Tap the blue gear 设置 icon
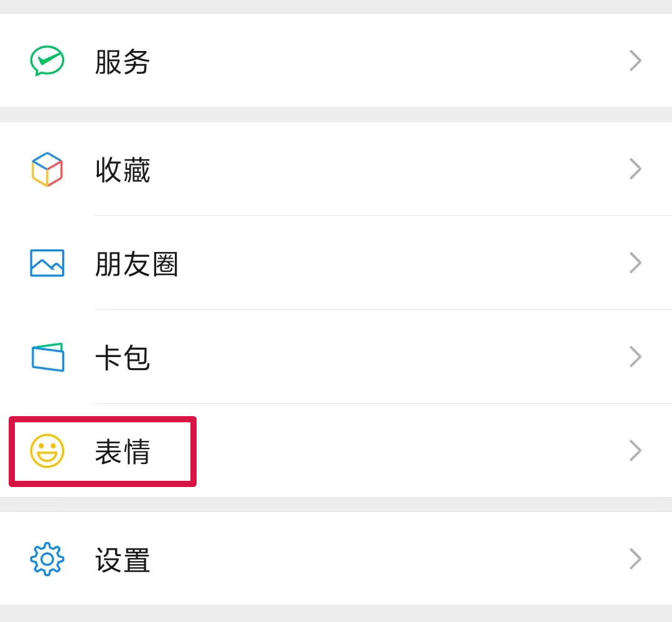Screen dimensions: 672x622 [x=47, y=559]
